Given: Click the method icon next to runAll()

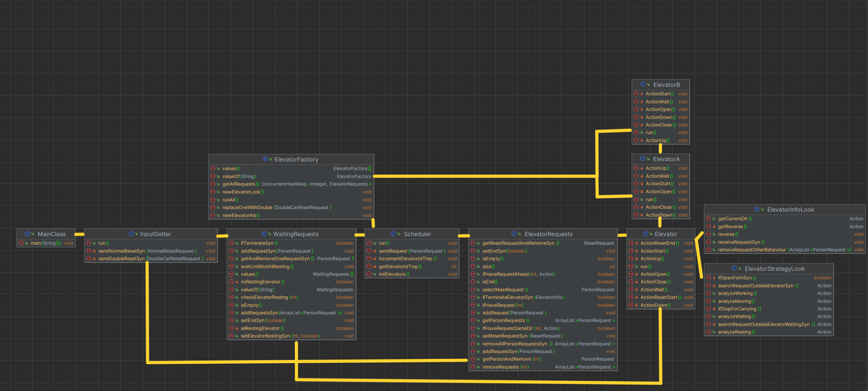Looking at the screenshot, I should [x=213, y=199].
